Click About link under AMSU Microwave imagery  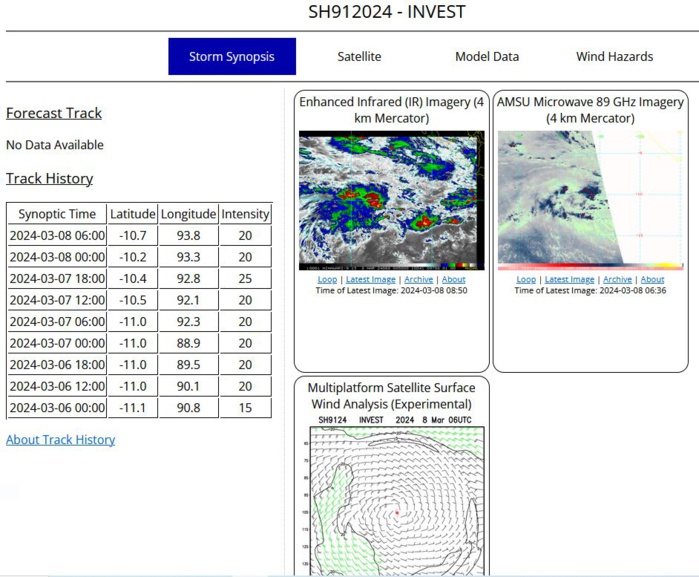click(652, 280)
